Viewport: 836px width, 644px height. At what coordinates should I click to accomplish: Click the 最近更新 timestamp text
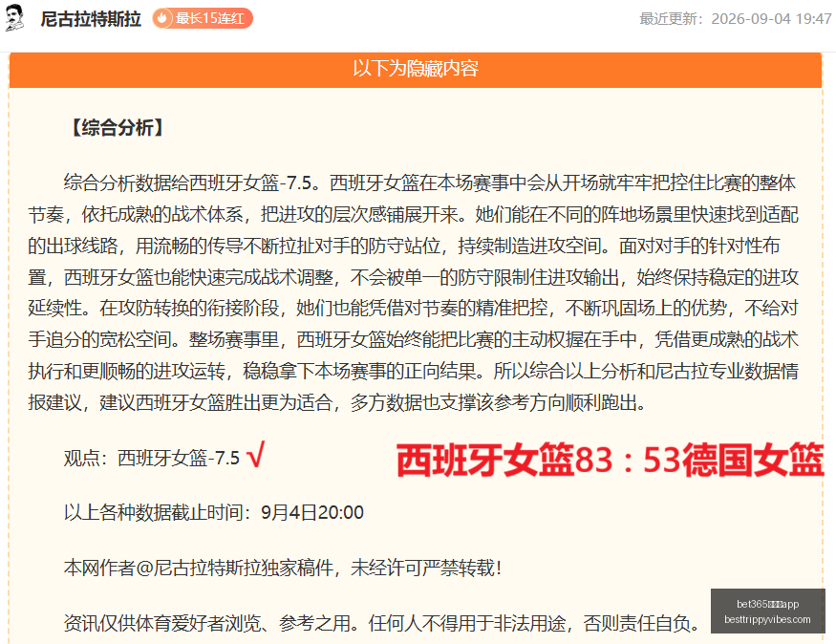[736, 19]
